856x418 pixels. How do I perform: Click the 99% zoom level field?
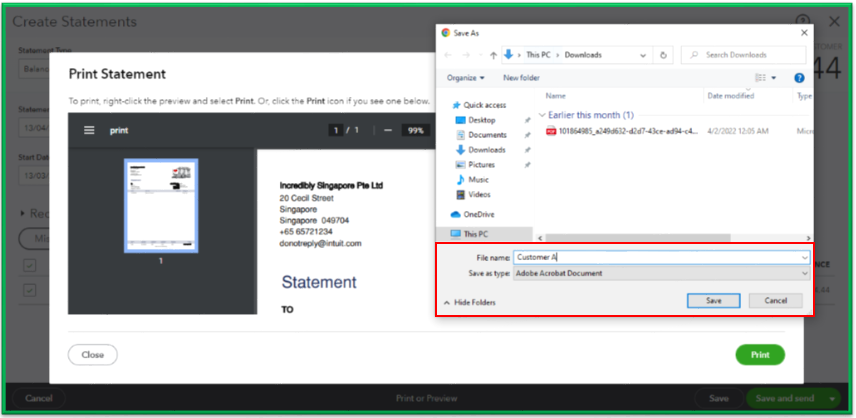(416, 130)
